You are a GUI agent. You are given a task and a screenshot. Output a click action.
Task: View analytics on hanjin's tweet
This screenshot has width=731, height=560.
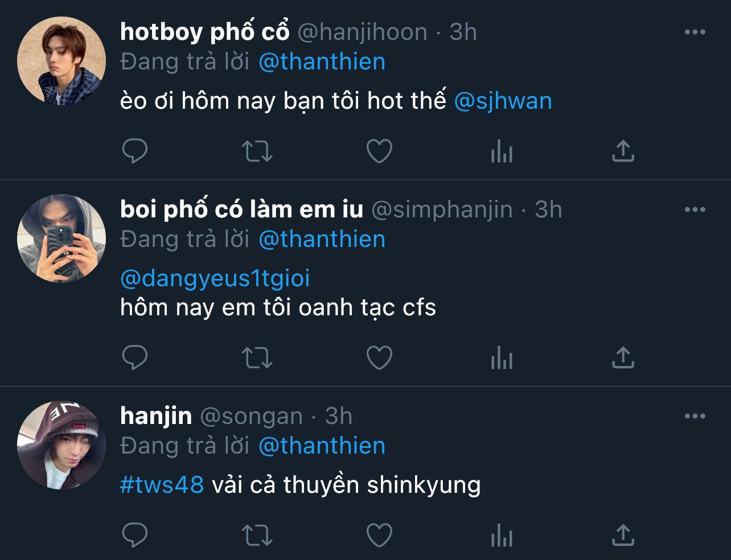(502, 536)
